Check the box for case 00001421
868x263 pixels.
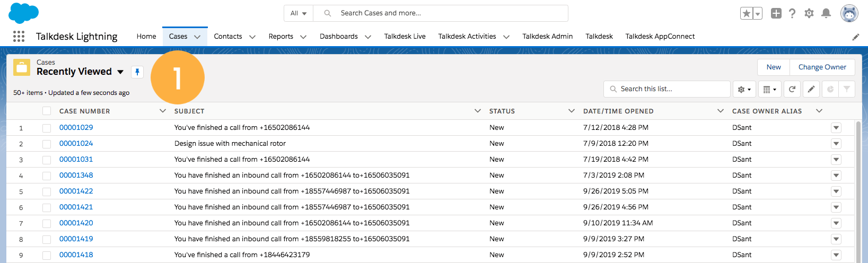(x=47, y=207)
